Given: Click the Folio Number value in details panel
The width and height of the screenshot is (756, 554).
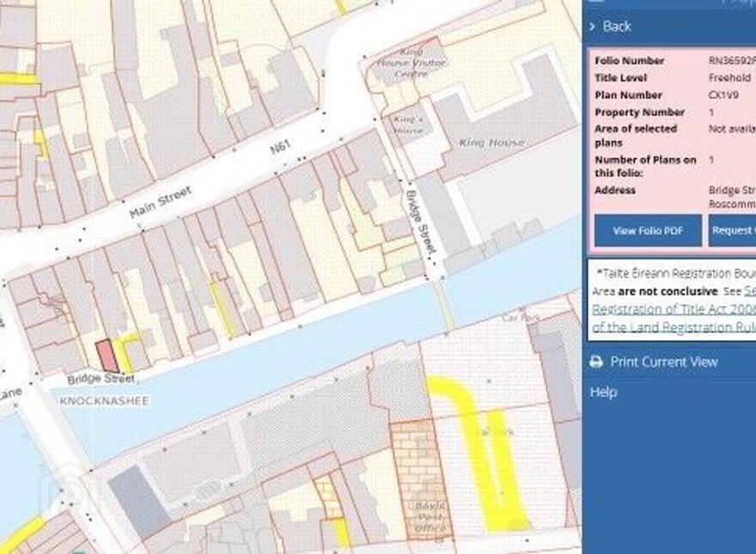Looking at the screenshot, I should tap(732, 61).
